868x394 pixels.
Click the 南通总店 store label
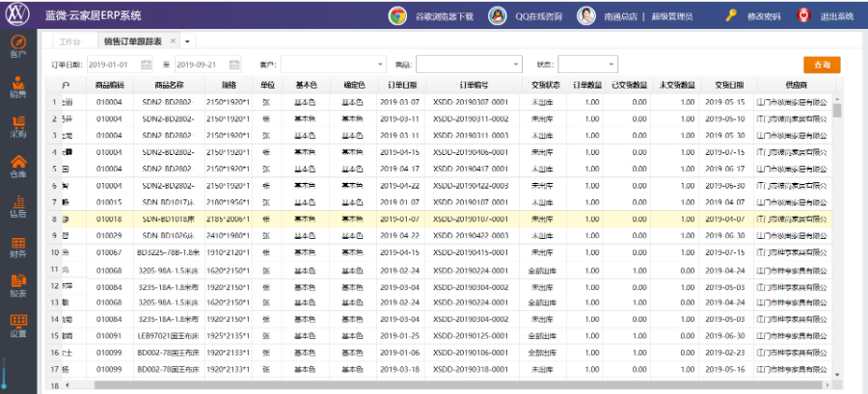619,16
